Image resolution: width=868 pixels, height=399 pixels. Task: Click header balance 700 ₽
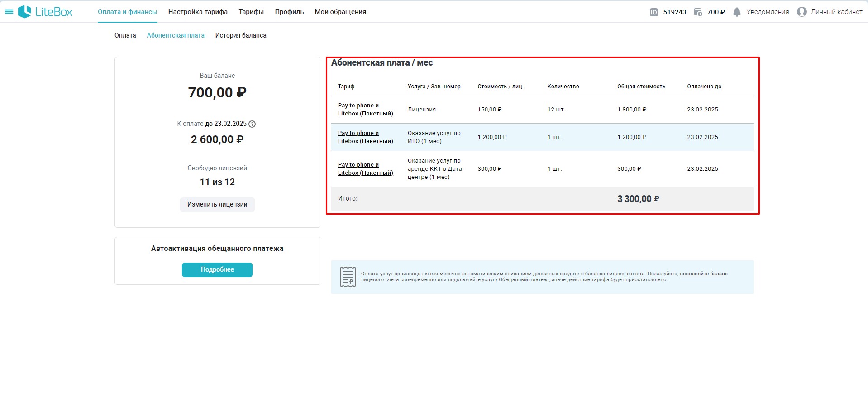[716, 12]
